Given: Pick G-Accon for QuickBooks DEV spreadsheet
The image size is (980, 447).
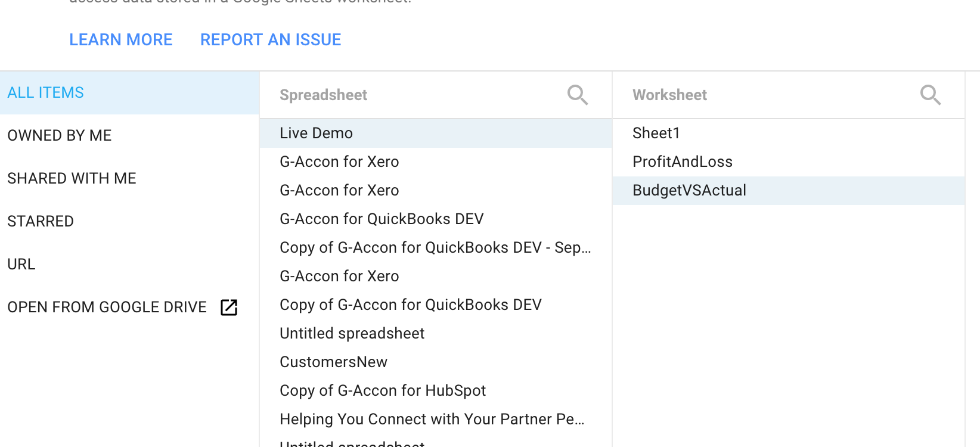Looking at the screenshot, I should coord(382,219).
